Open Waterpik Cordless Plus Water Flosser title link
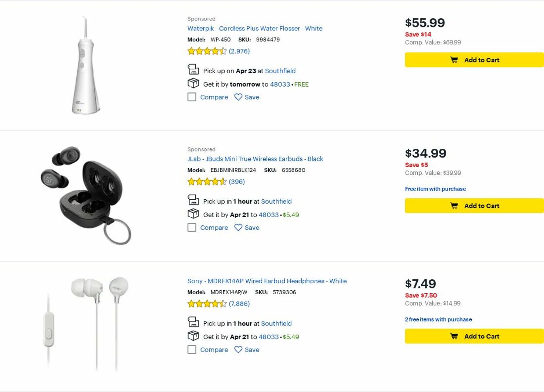Image resolution: width=544 pixels, height=392 pixels. click(255, 29)
